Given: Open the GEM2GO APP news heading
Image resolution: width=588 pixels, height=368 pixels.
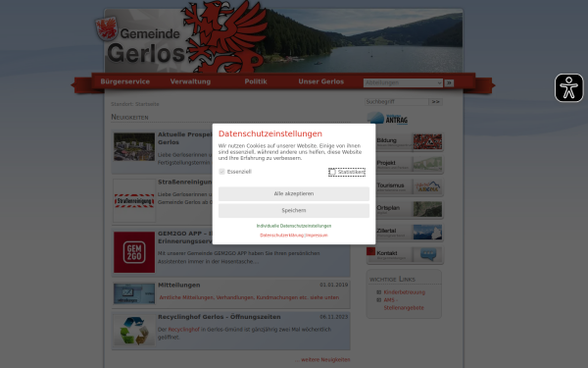Looking at the screenshot, I should click(x=185, y=237).
